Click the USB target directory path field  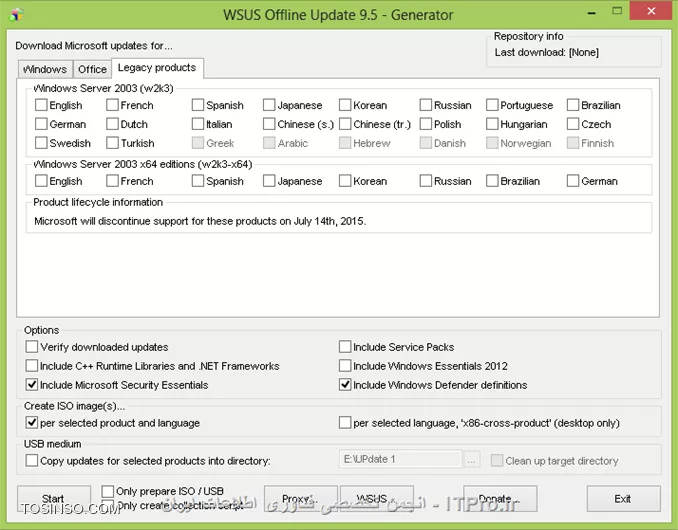tap(400, 459)
